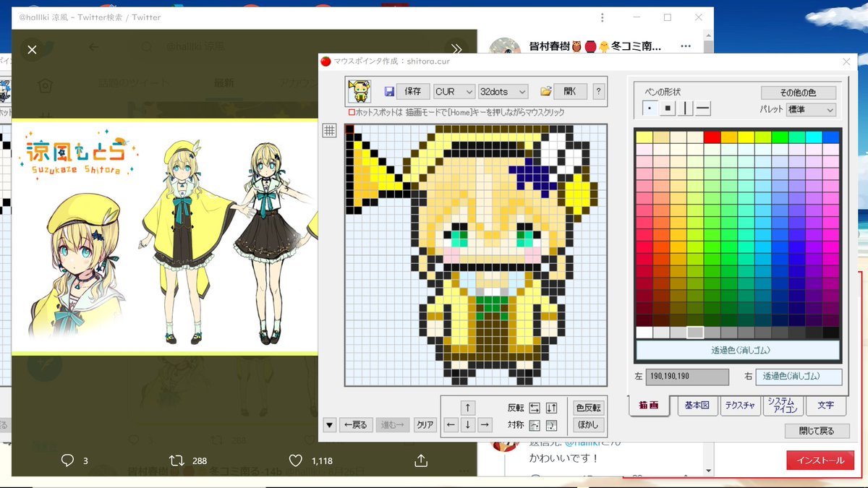Switch to the テクスチャ tab
Screen dimensions: 868x488
tap(740, 406)
